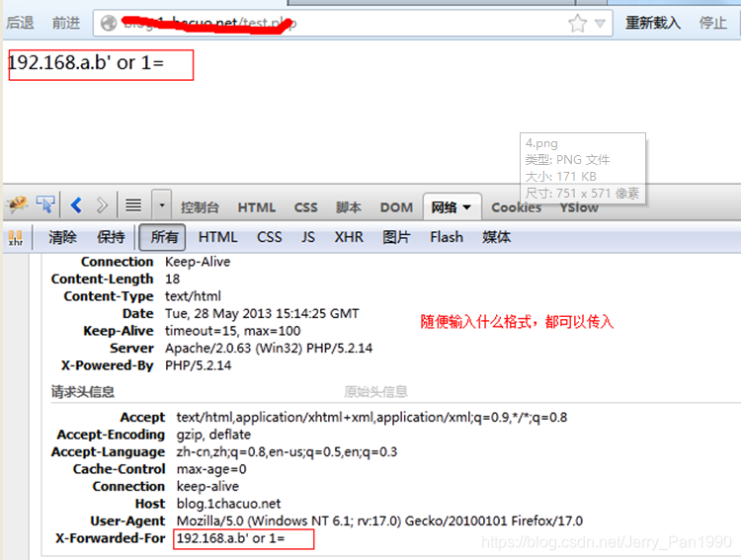Select the page output text 192.168.a.b' or 1=
The height and width of the screenshot is (560, 741).
coord(86,63)
